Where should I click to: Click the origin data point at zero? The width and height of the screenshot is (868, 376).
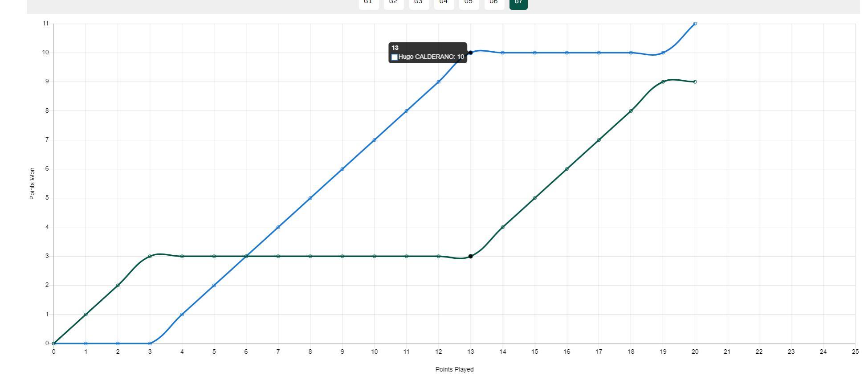coord(54,343)
